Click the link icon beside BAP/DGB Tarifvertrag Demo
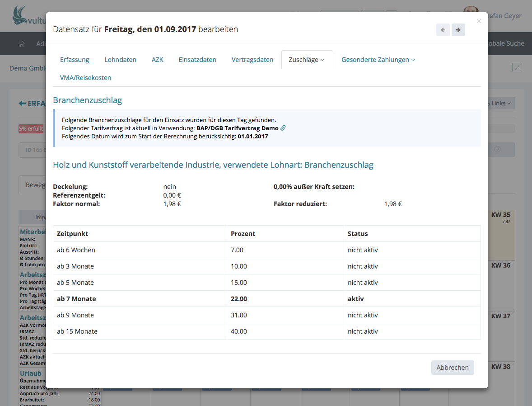Viewport: 532px width, 406px height. coord(283,128)
